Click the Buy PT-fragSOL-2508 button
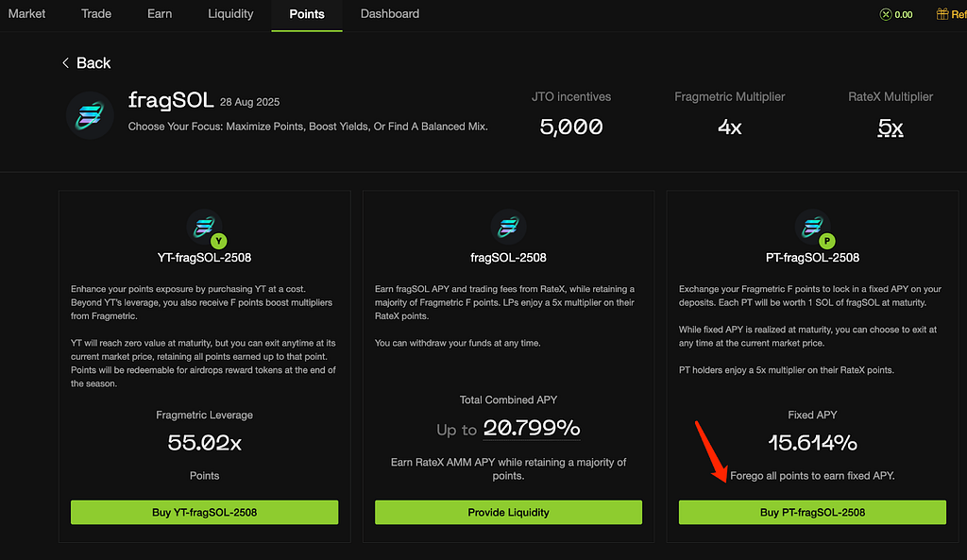The width and height of the screenshot is (967, 560). (812, 513)
